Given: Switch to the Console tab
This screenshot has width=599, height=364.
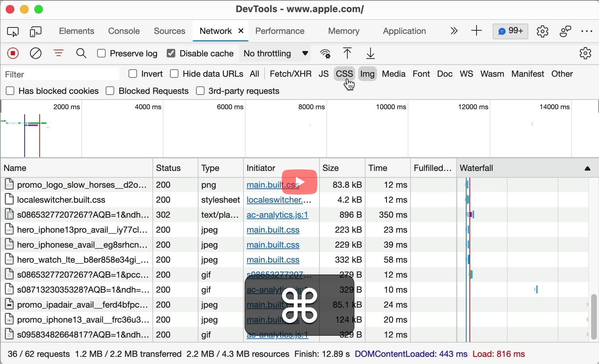Looking at the screenshot, I should pos(124,31).
